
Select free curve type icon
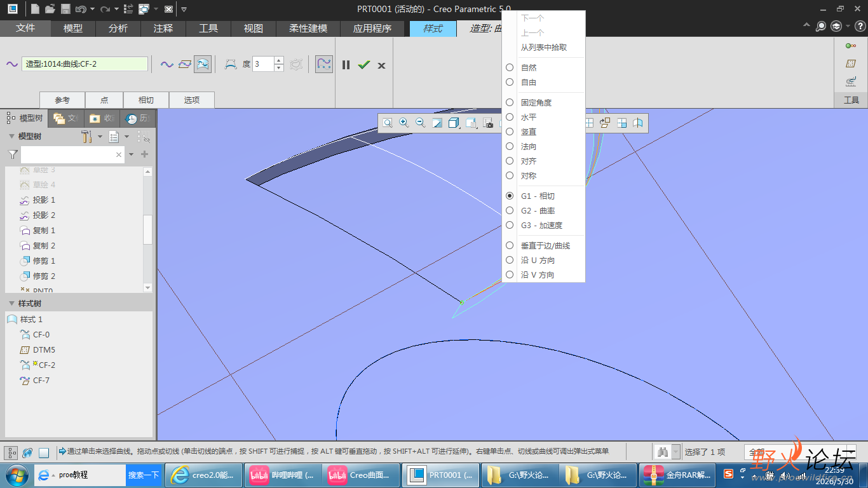tap(167, 64)
